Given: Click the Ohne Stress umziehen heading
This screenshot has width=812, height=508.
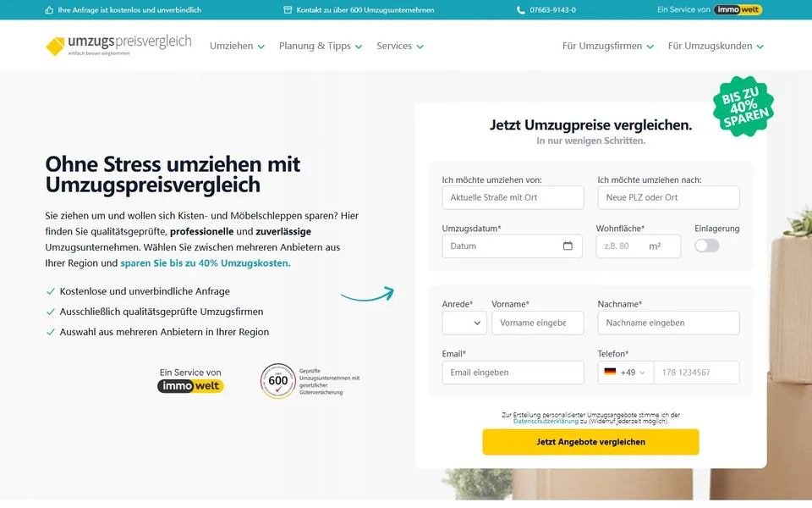Looking at the screenshot, I should (x=173, y=174).
